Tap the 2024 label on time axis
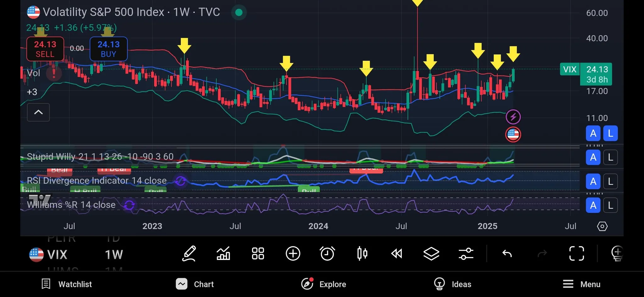 [x=318, y=226]
